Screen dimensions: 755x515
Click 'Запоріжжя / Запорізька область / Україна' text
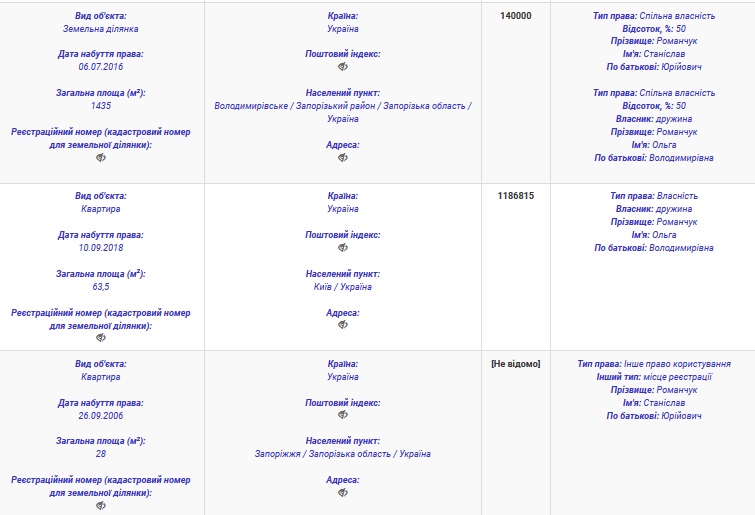(x=342, y=454)
